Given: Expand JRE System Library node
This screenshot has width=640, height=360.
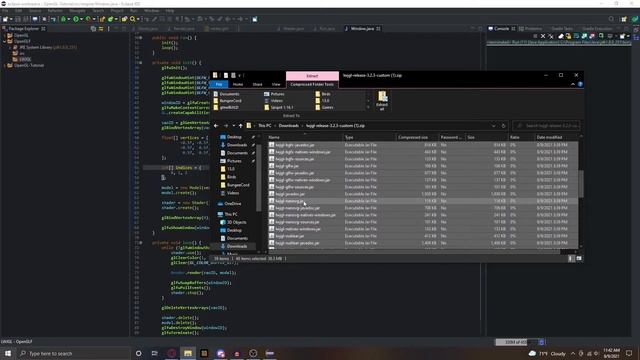Looking at the screenshot, I should [x=10, y=47].
